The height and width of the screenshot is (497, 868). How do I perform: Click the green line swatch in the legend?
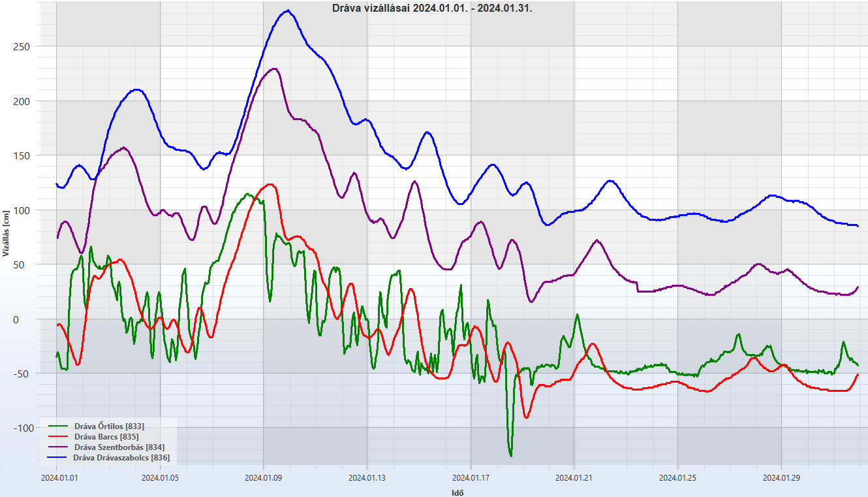[x=58, y=426]
